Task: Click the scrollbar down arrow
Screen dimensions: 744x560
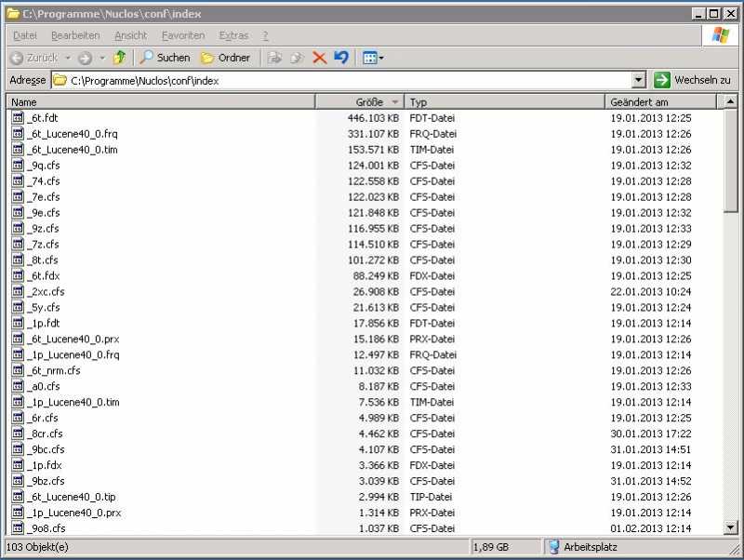Action: click(730, 527)
